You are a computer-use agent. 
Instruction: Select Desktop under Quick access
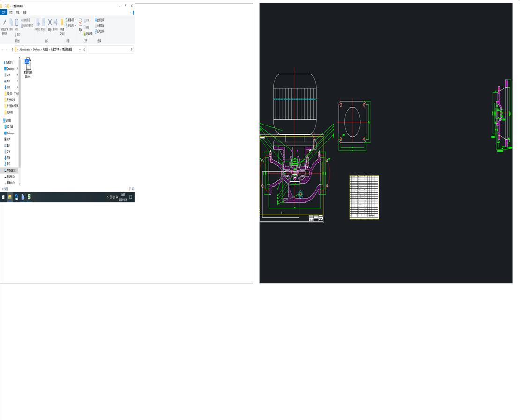[10, 69]
